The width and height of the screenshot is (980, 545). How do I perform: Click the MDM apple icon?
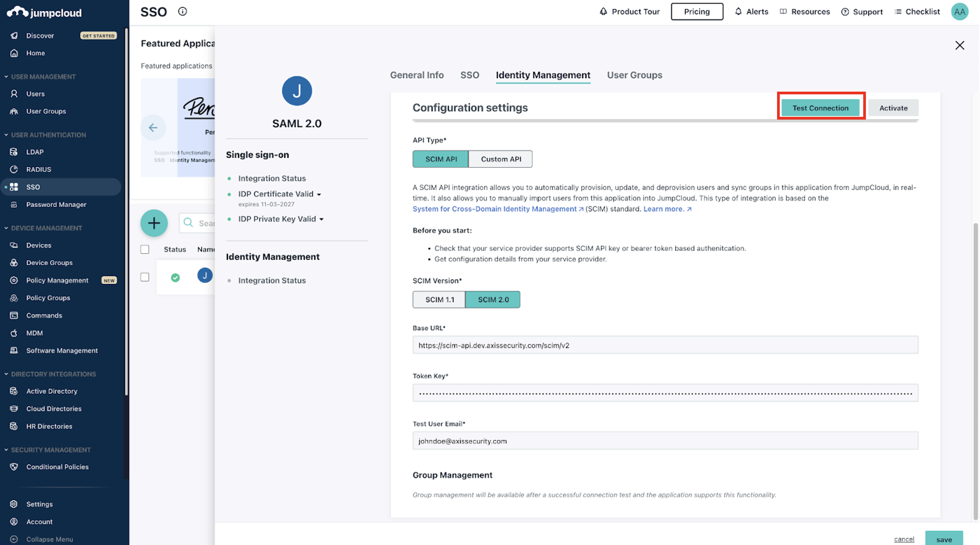(x=14, y=333)
